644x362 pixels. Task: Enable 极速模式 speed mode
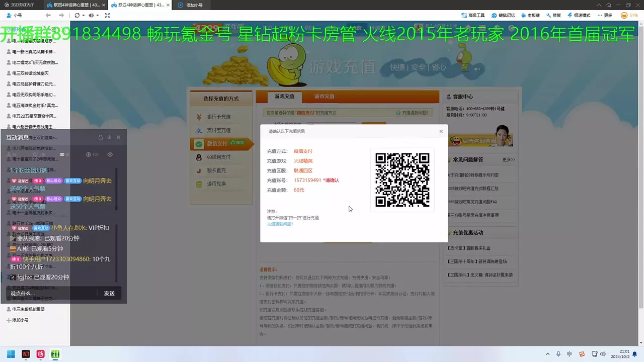578,15
